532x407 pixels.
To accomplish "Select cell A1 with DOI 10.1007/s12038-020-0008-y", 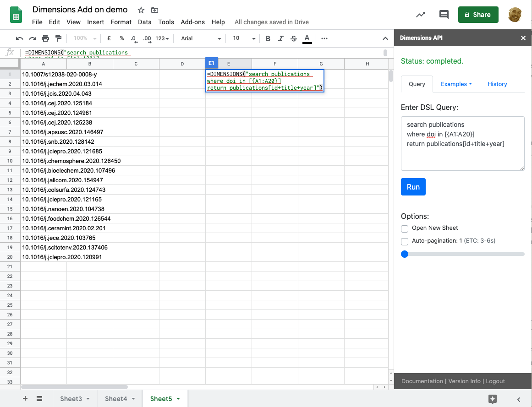I will click(x=44, y=74).
